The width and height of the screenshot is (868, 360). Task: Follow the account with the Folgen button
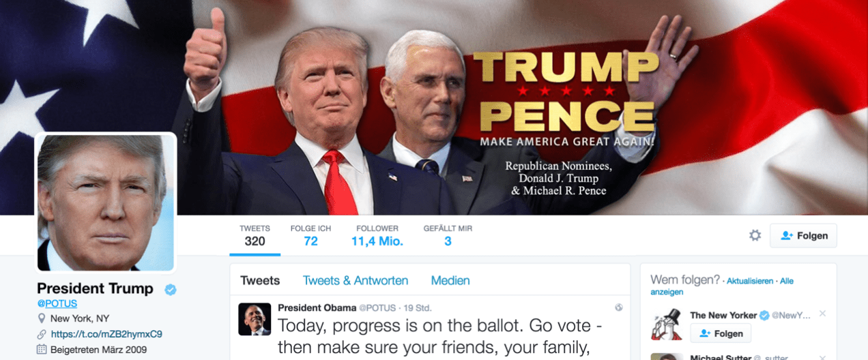pyautogui.click(x=803, y=235)
